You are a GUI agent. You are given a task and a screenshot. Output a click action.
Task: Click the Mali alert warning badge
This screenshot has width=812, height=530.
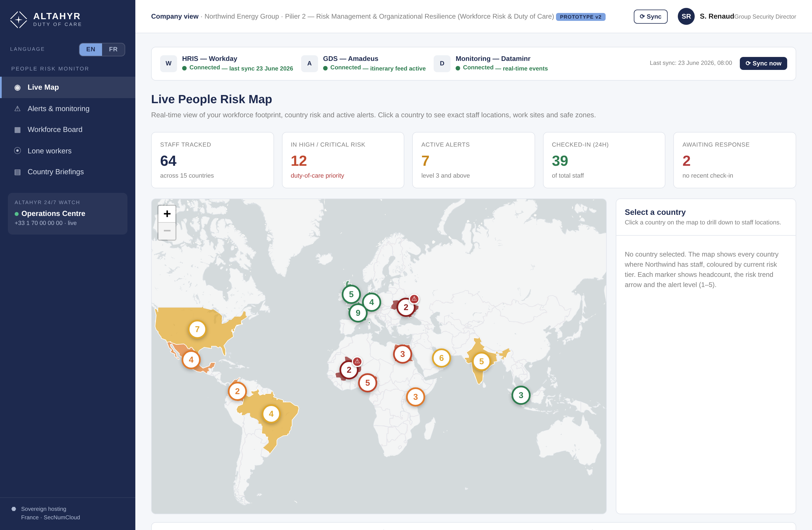(357, 361)
